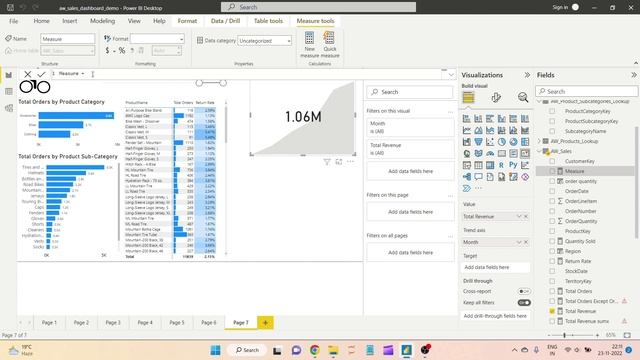
Task: Collapse the Fields pane
Action: [633, 75]
